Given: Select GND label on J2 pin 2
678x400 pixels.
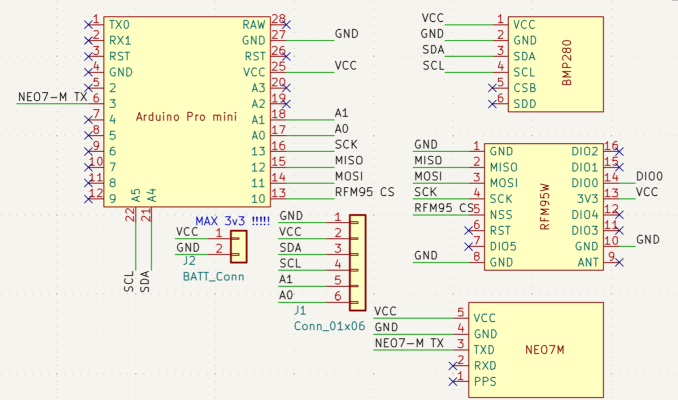Looking at the screenshot, I should pyautogui.click(x=188, y=248).
